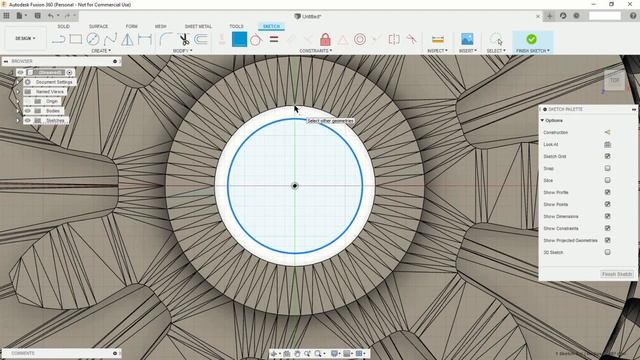640x360 pixels.
Task: Expand the Document Settings tree node
Action: [x=18, y=82]
